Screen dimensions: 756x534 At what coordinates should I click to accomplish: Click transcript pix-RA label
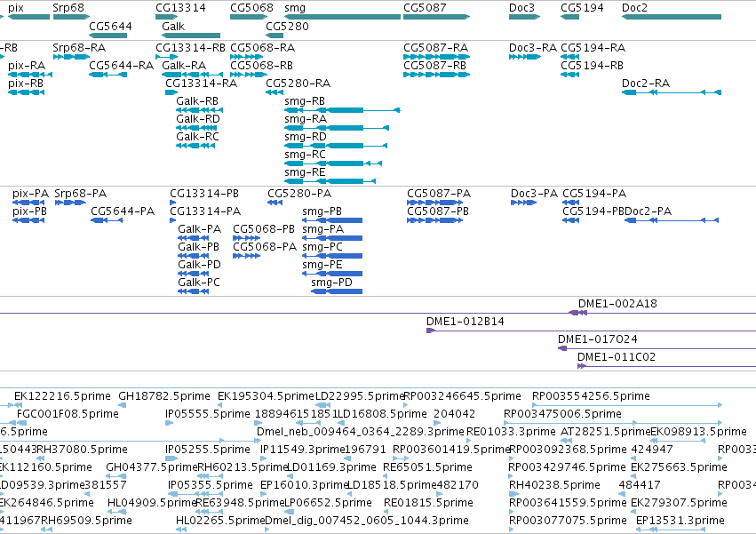pyautogui.click(x=27, y=66)
